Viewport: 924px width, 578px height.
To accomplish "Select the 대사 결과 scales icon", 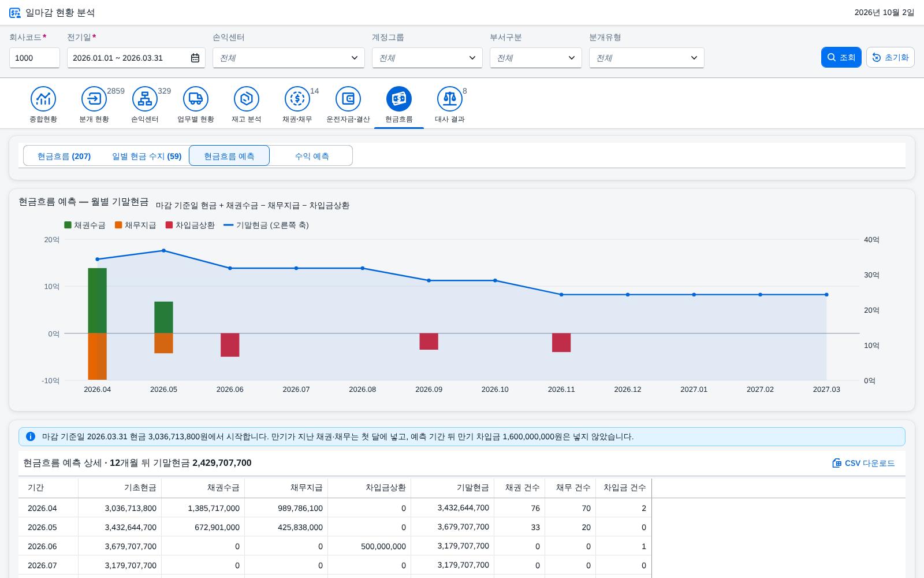I will click(450, 99).
